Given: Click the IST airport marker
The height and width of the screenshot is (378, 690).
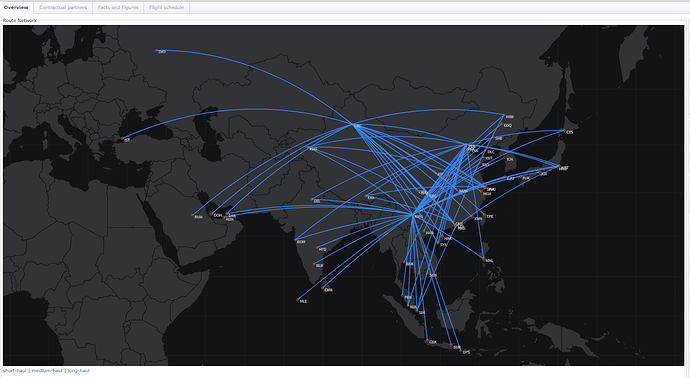Looking at the screenshot, I should click(122, 139).
